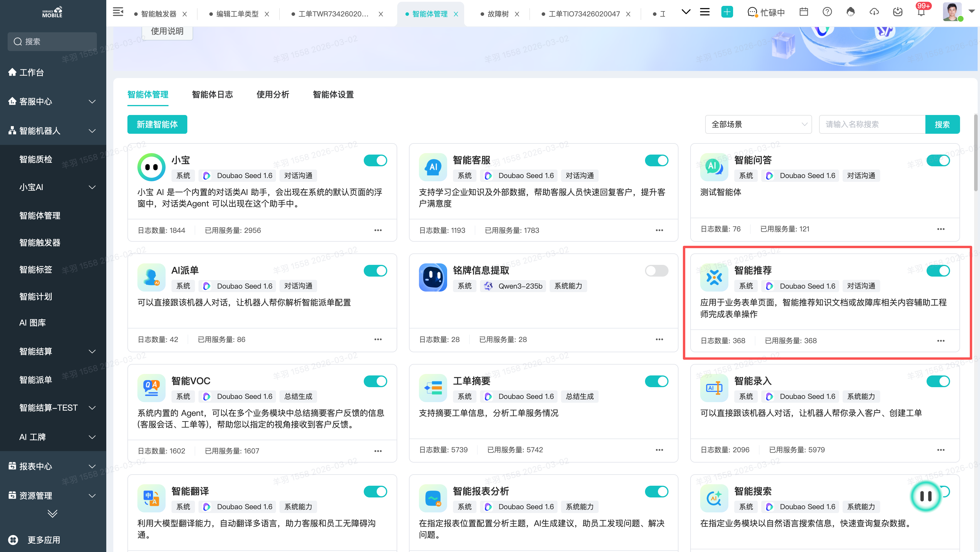Viewport: 980px width, 552px height.
Task: Open the 全部场景 scenario dropdown
Action: pos(758,124)
